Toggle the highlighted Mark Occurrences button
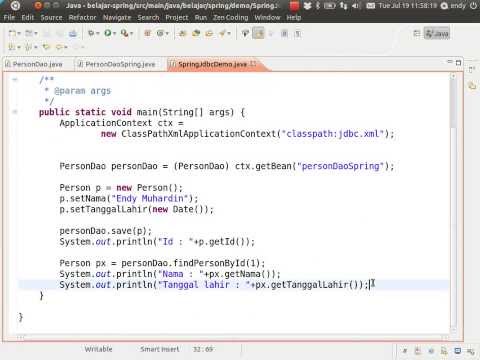Screen dimensions: 480x360 (x=258, y=33)
